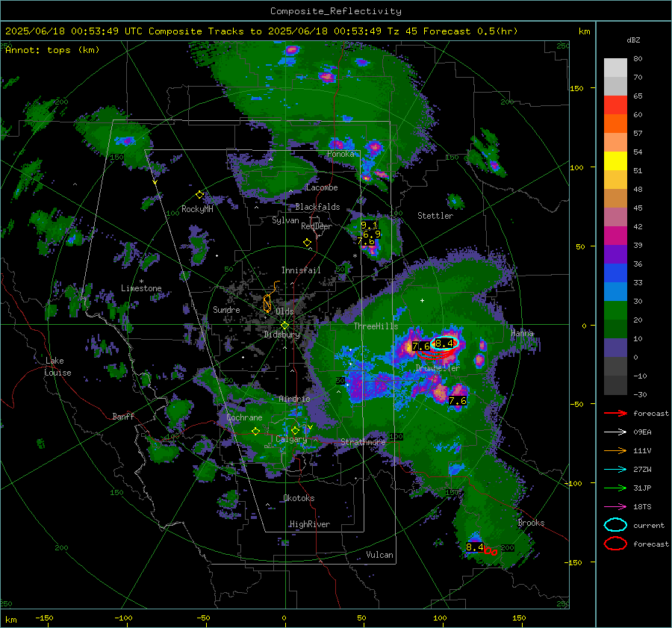This screenshot has width=672, height=628.
Task: Click the Hanna city label
Action: pos(522,333)
